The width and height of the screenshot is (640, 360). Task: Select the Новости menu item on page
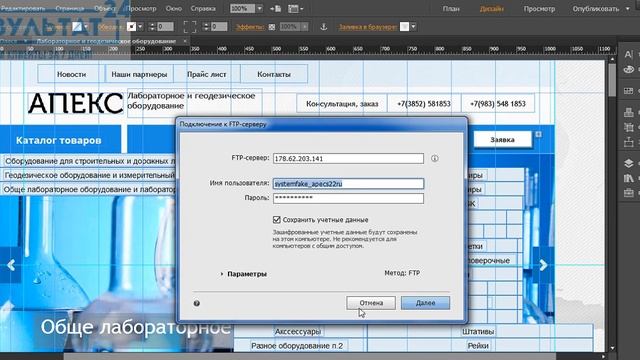71,74
